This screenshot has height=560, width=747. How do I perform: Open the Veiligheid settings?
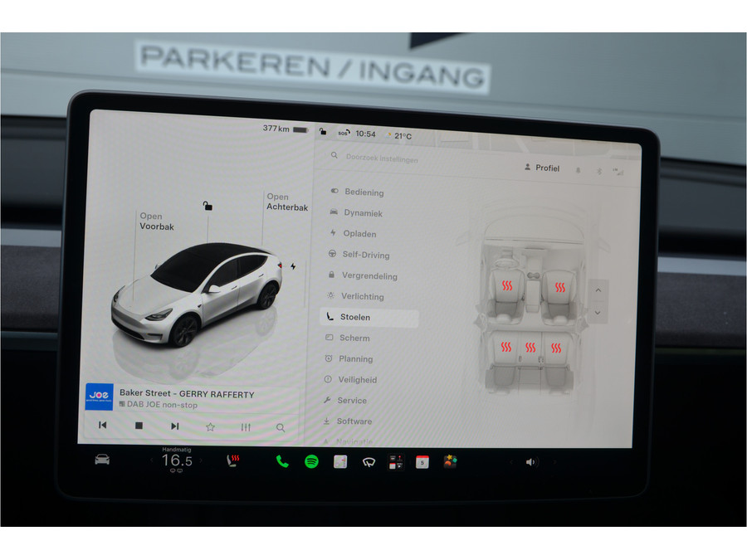click(350, 379)
